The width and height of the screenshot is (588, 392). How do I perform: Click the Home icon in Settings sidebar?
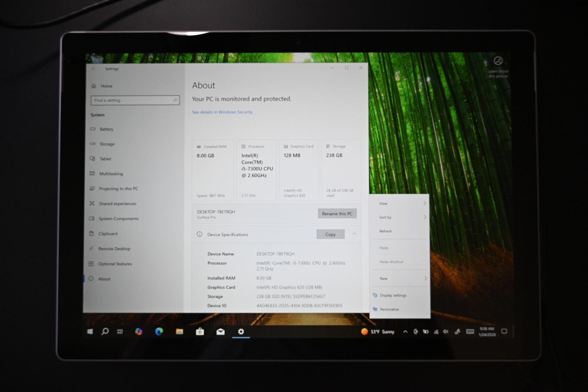pyautogui.click(x=94, y=86)
